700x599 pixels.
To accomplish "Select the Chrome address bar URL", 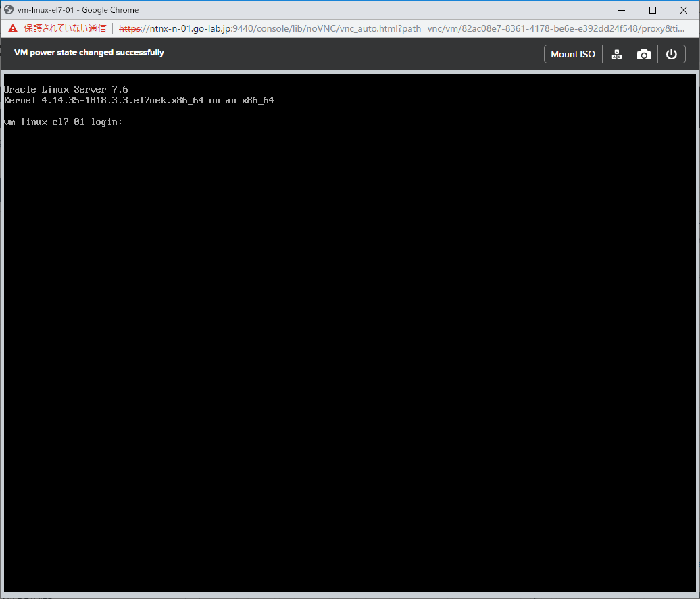I will coord(401,28).
